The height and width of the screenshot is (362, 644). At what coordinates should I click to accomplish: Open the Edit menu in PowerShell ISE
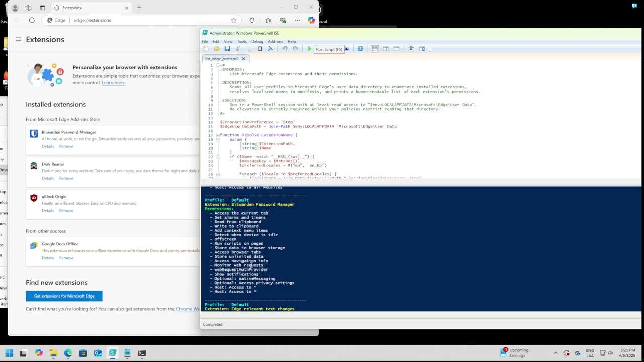(216, 41)
